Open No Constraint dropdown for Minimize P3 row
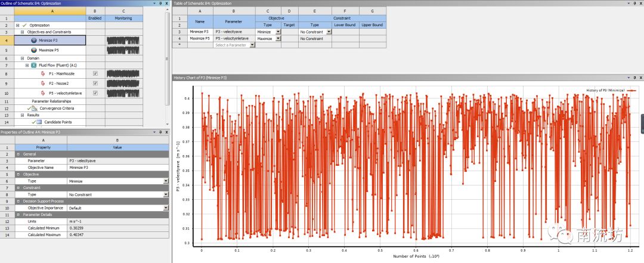This screenshot has width=644, height=263. [329, 32]
